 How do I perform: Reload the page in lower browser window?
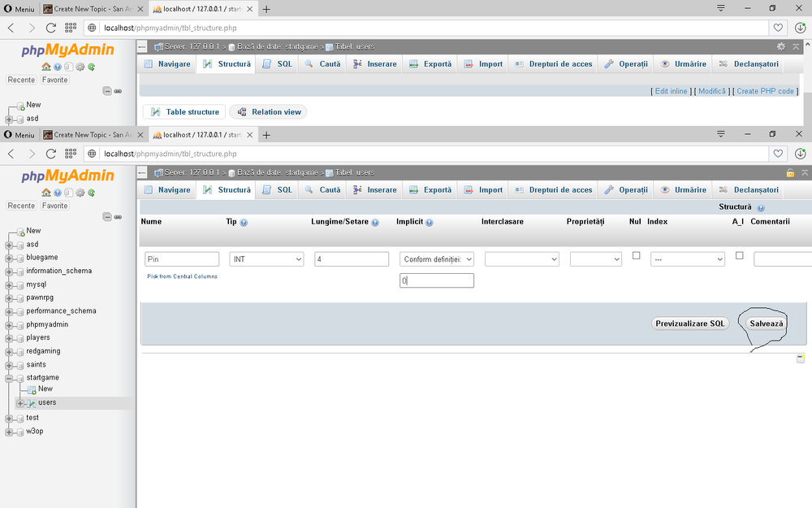(50, 154)
